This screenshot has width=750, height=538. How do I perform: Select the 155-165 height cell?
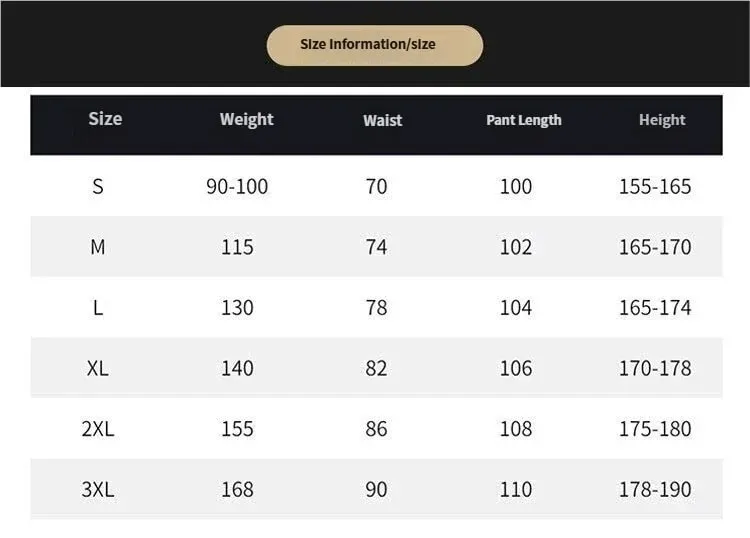tap(655, 187)
